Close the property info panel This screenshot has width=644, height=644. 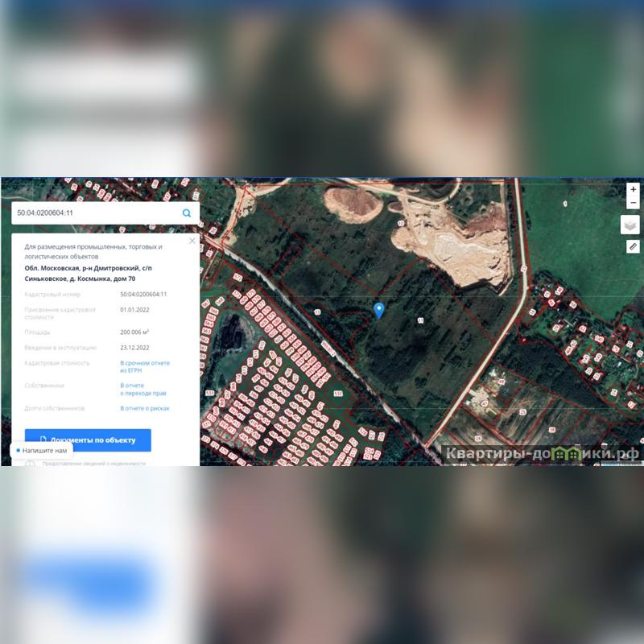pyautogui.click(x=192, y=241)
